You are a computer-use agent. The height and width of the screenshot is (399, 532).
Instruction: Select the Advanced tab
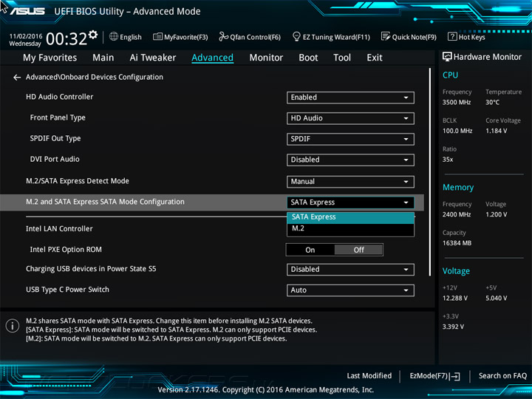tap(212, 58)
